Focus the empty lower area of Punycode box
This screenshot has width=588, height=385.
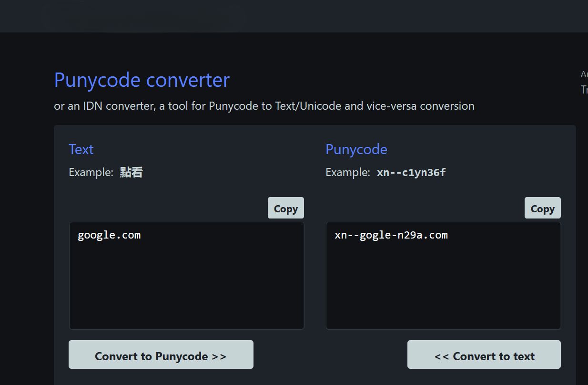click(443, 291)
